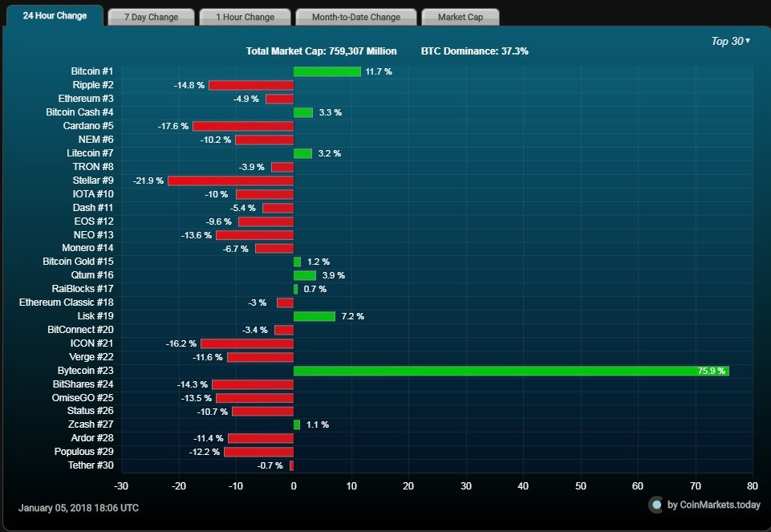Click the CoinMarkets.today logo icon
Image resolution: width=771 pixels, height=532 pixels.
[x=656, y=505]
